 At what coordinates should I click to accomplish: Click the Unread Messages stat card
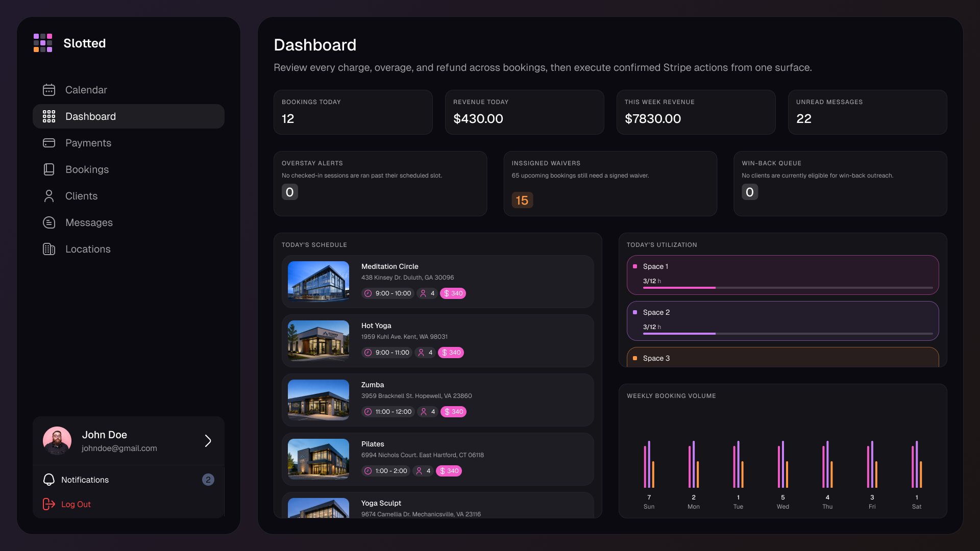(868, 112)
